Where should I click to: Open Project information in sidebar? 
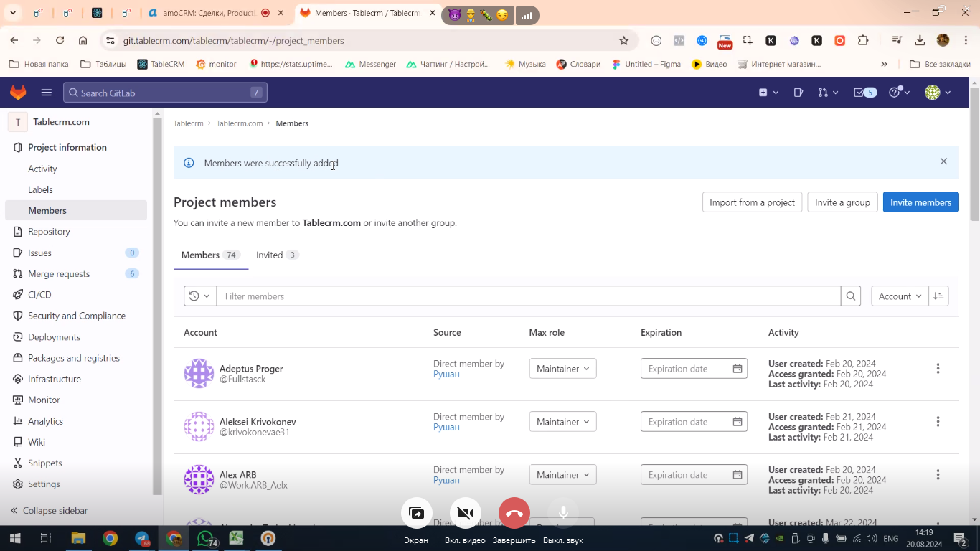pyautogui.click(x=76, y=147)
